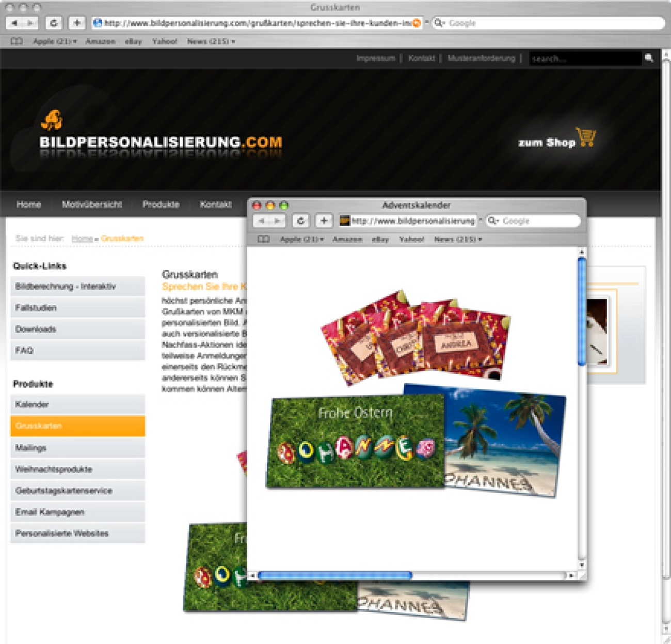Click the Frohe Ostern card image in the popup
Image resolution: width=671 pixels, height=644 pixels.
click(355, 442)
